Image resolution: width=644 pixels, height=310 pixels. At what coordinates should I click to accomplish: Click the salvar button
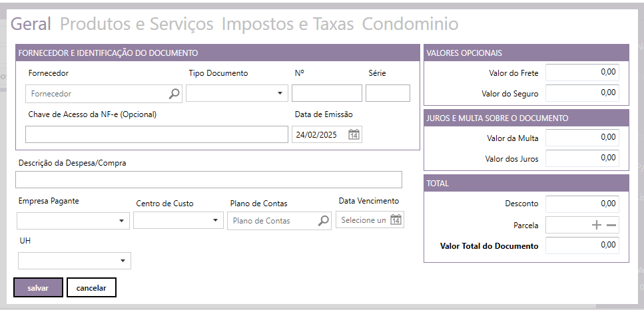coord(38,287)
